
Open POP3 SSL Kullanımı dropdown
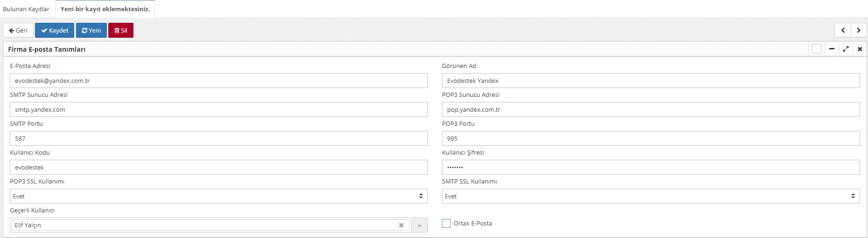[x=218, y=196]
